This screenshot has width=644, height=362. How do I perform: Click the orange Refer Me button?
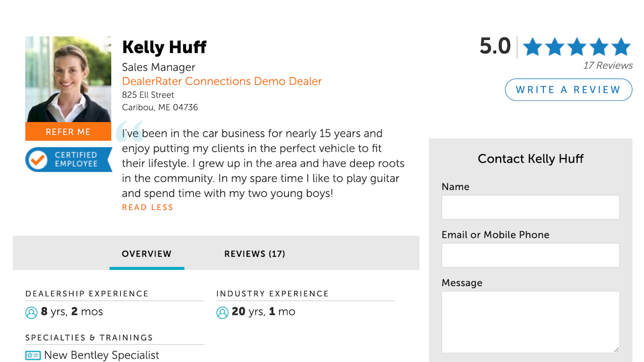pos(68,132)
